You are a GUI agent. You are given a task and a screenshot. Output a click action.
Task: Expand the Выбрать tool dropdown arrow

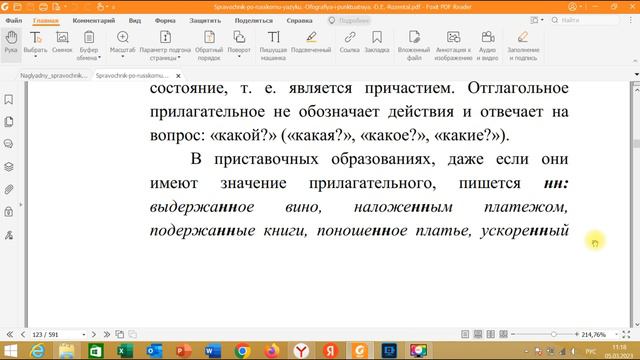36,57
